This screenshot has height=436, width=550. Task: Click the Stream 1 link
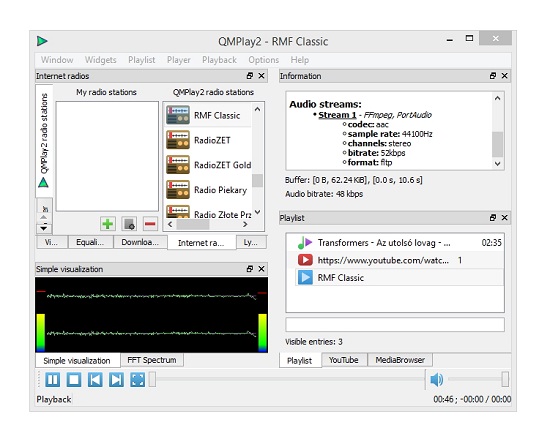[x=337, y=115]
